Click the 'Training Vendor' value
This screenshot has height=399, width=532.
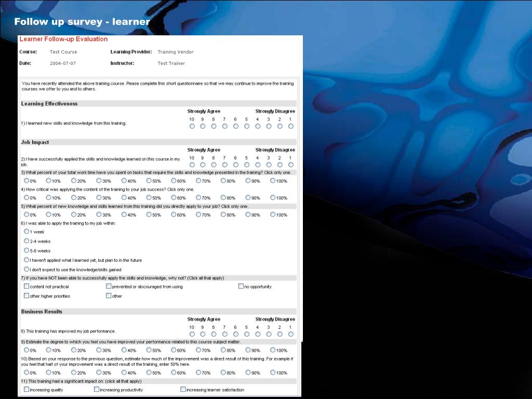point(176,52)
